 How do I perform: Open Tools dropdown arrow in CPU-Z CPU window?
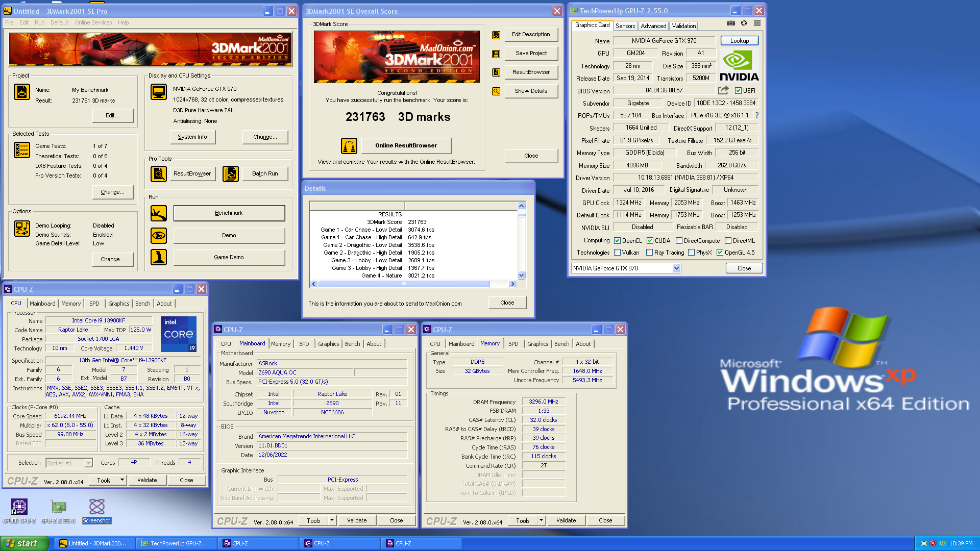pos(122,480)
